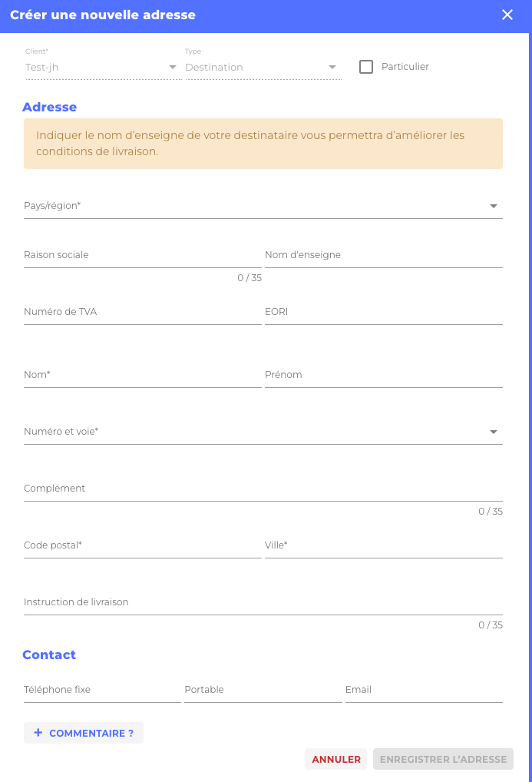Click the Email input field
Image resolution: width=532 pixels, height=782 pixels.
pos(424,691)
